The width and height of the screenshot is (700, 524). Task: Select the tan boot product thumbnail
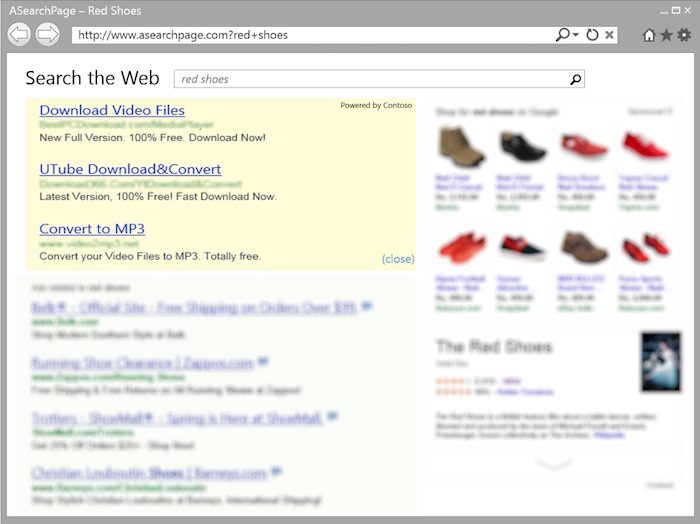click(x=461, y=147)
